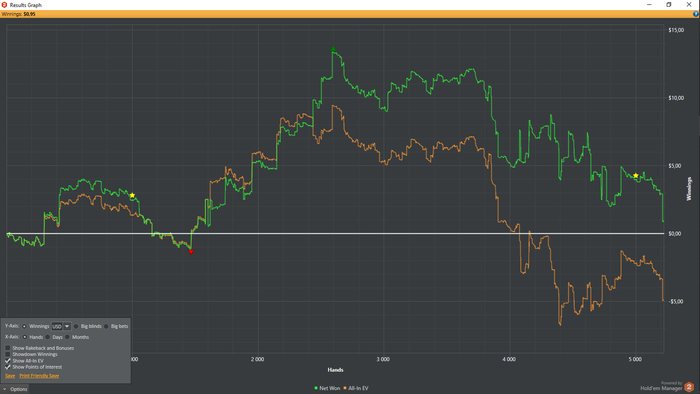Click the 4 000 hands axis label
The width and height of the screenshot is (700, 394).
click(x=509, y=359)
